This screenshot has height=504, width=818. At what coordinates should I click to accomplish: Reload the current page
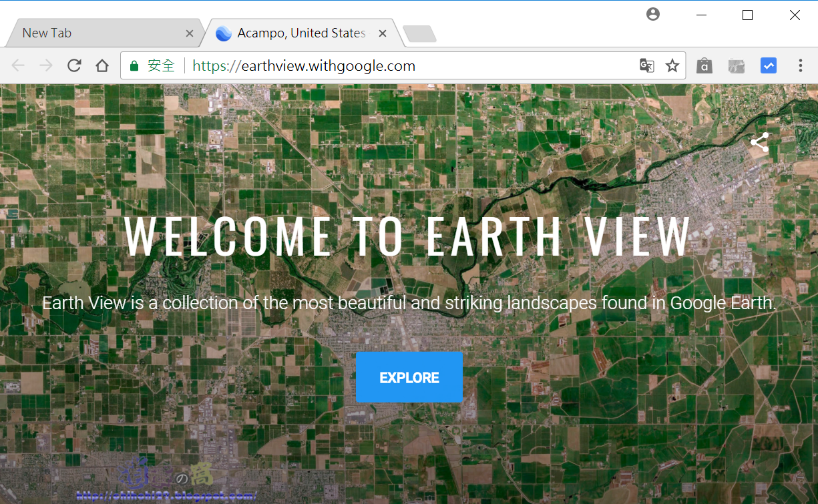pos(74,65)
